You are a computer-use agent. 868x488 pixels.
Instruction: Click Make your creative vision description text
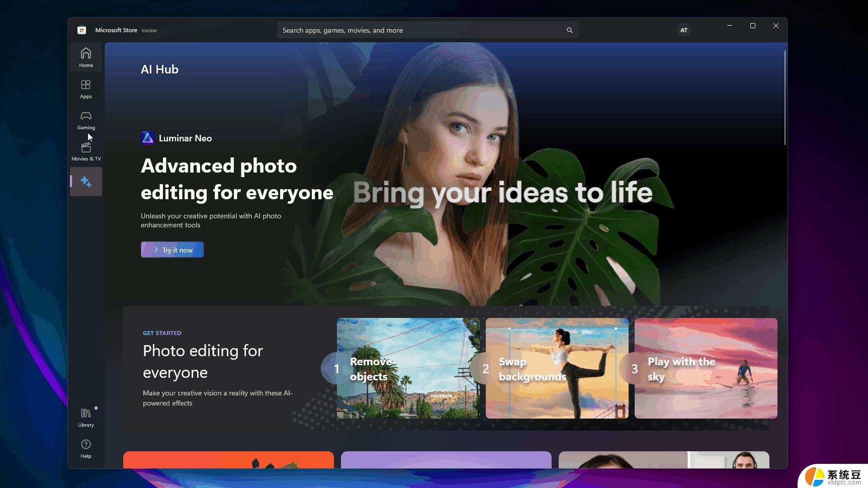218,398
